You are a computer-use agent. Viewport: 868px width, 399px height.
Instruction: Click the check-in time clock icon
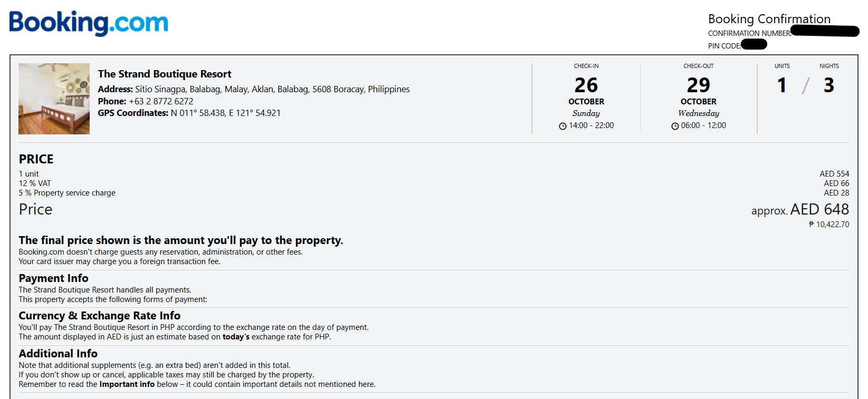click(x=562, y=126)
